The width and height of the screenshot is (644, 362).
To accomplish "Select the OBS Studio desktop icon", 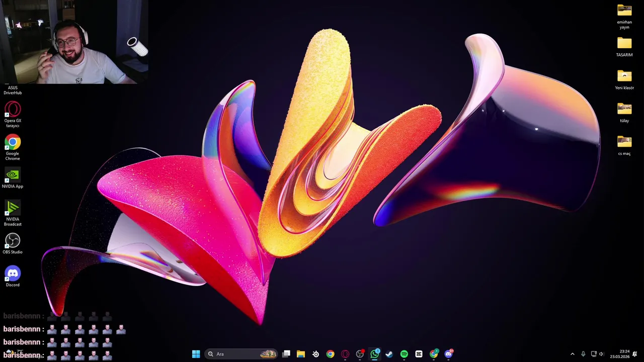I will click(x=13, y=244).
